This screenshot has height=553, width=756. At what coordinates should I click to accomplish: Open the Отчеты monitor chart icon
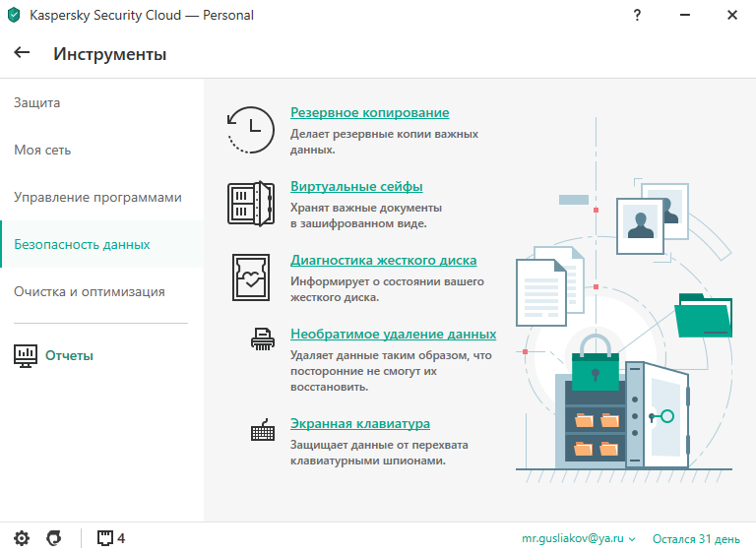pos(26,356)
